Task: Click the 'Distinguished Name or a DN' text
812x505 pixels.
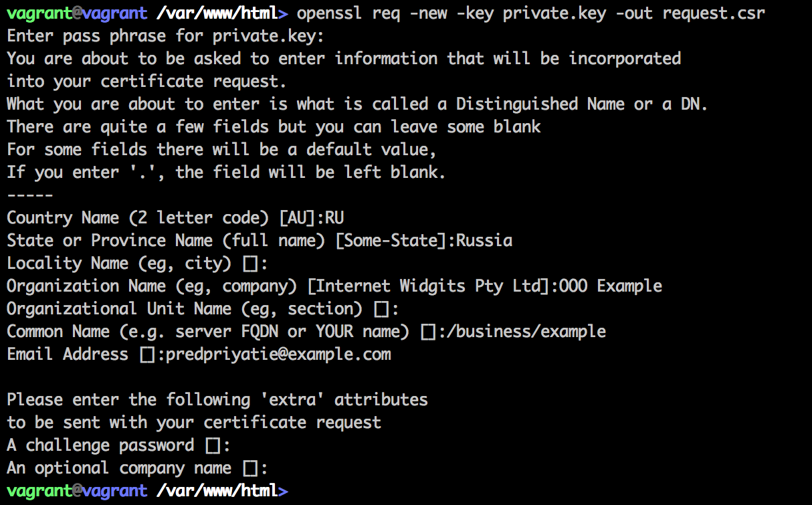Action: [581, 104]
